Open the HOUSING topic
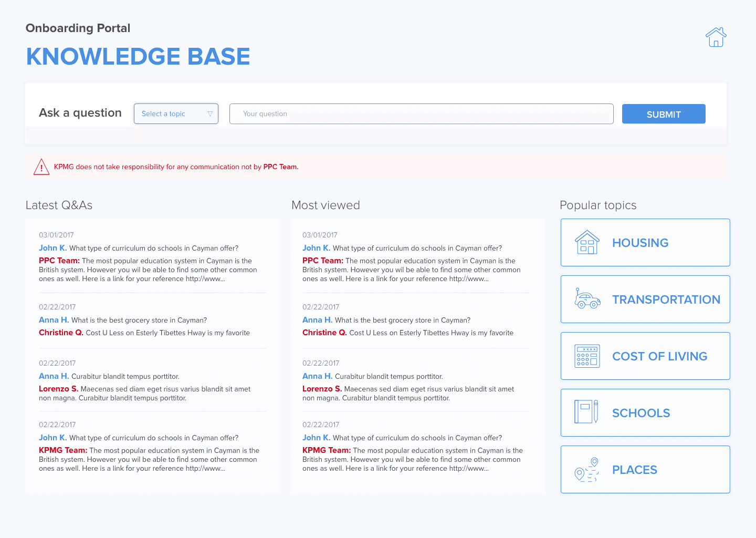 [640, 243]
